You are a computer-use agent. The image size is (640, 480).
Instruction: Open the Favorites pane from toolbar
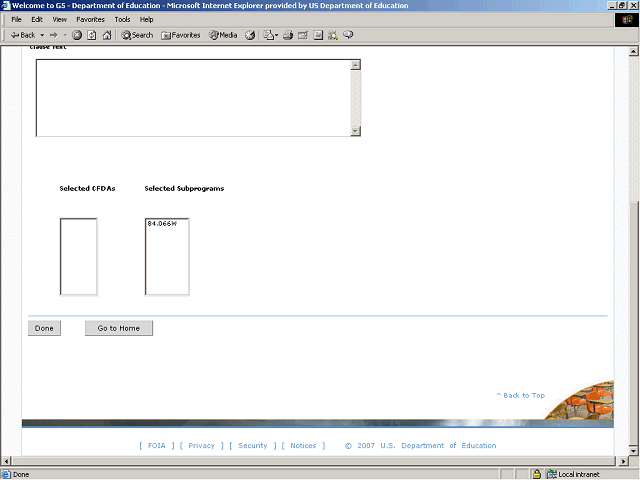pyautogui.click(x=181, y=35)
